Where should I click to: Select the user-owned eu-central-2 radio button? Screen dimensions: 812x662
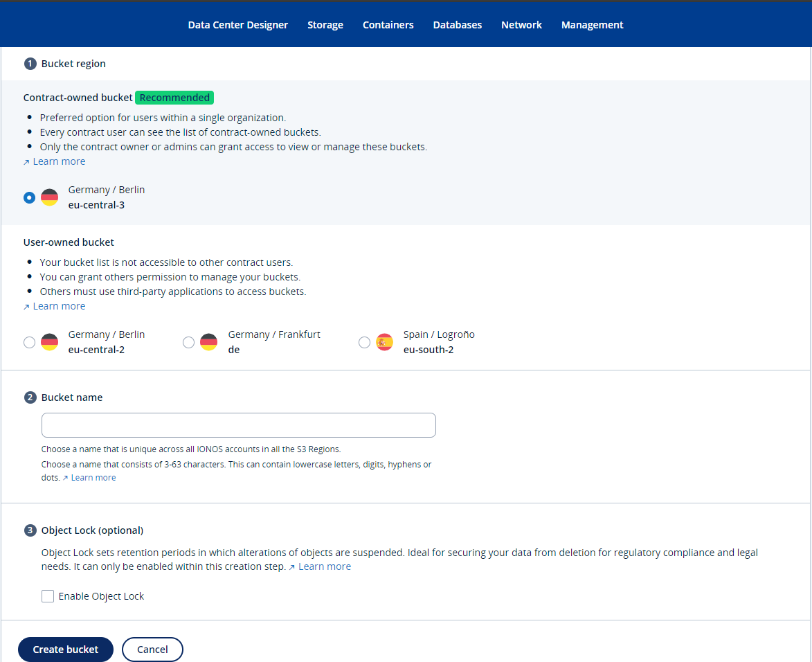click(x=29, y=341)
